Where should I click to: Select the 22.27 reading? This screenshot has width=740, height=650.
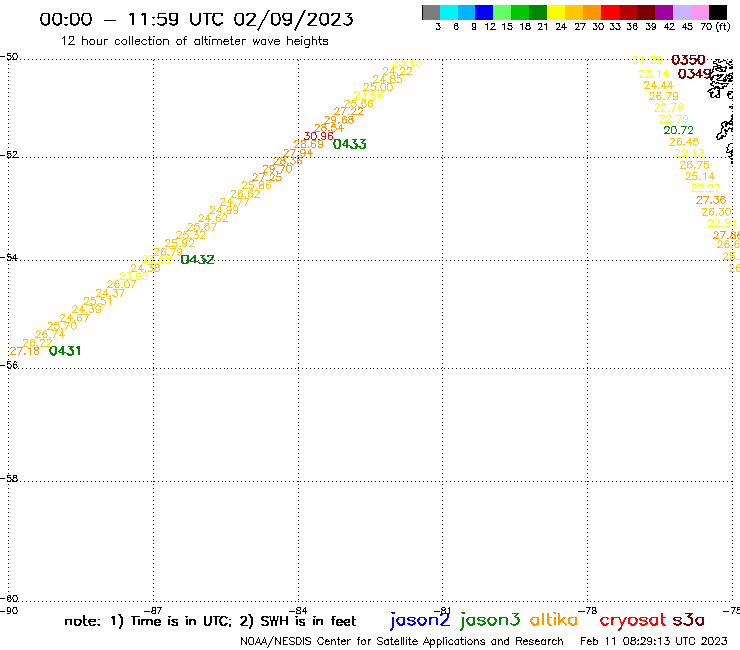706,188
